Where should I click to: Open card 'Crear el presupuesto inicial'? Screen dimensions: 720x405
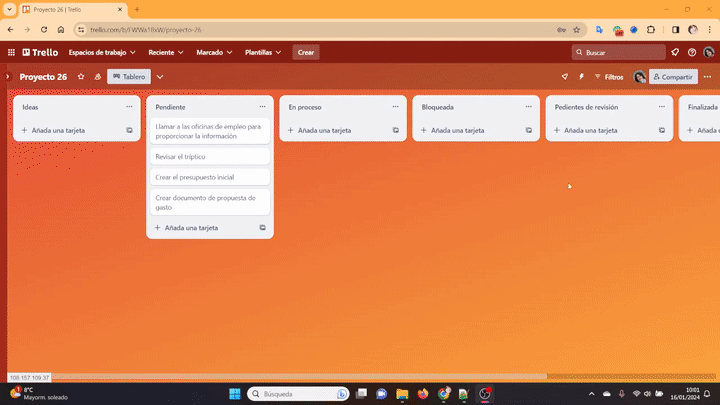pos(210,177)
